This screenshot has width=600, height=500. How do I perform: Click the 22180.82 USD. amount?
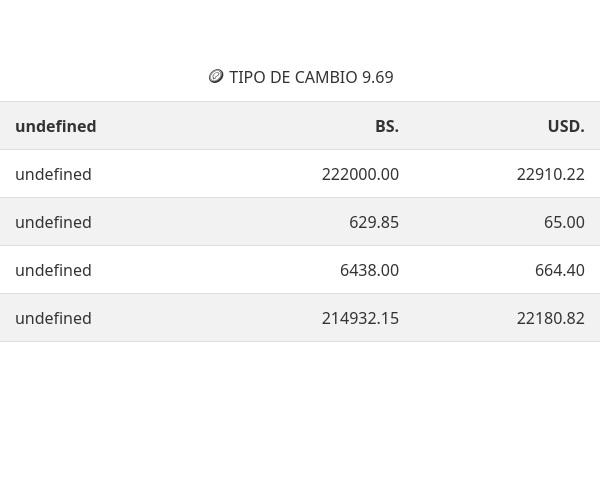click(x=550, y=318)
